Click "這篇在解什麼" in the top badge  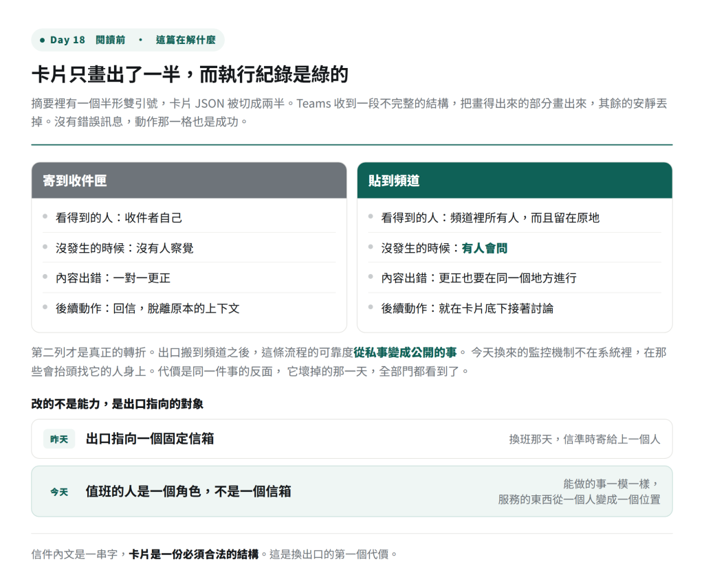click(186, 40)
